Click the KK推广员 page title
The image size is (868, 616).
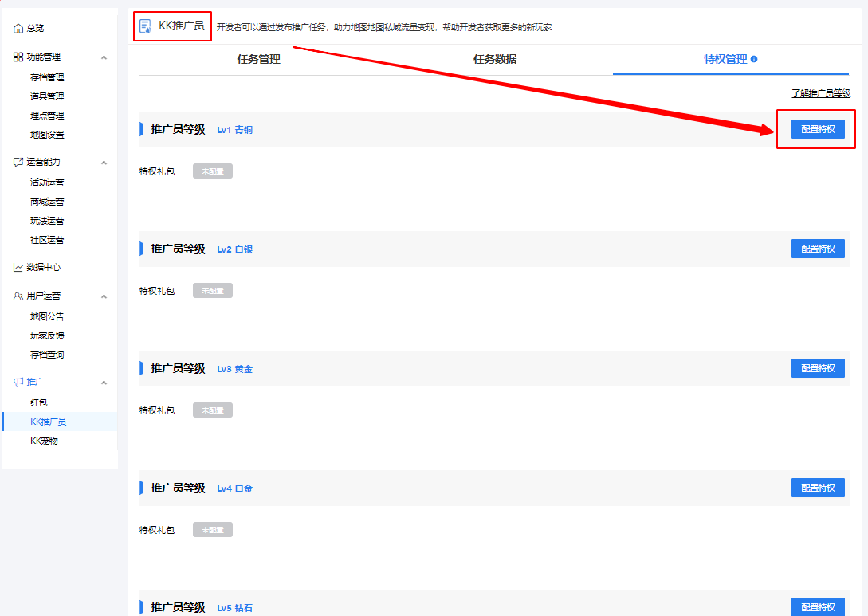pos(182,26)
